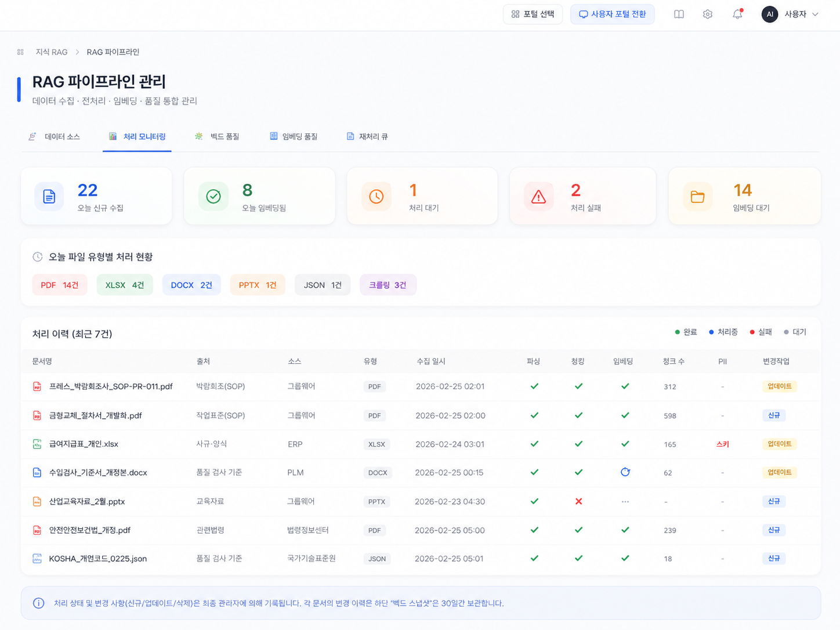Open the documentation book icon

tap(679, 15)
